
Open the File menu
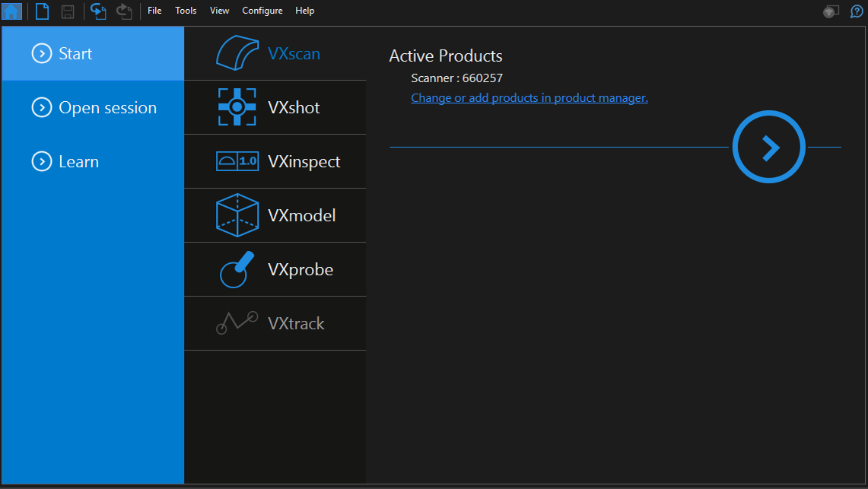(154, 11)
